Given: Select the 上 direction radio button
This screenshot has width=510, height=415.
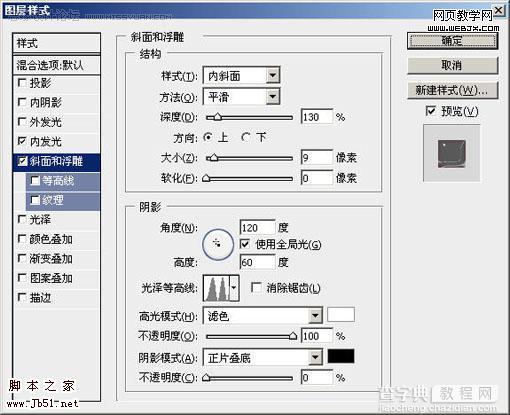Looking at the screenshot, I should 208,137.
